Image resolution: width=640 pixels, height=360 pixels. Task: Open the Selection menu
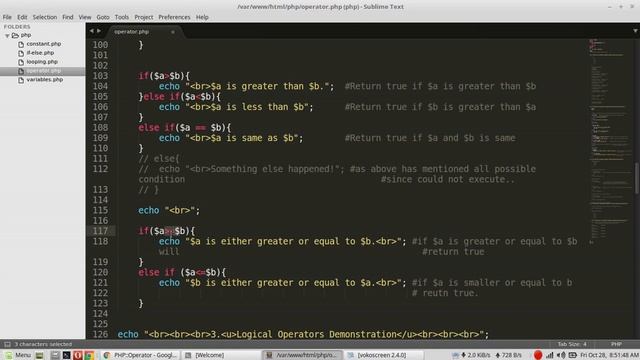point(44,17)
